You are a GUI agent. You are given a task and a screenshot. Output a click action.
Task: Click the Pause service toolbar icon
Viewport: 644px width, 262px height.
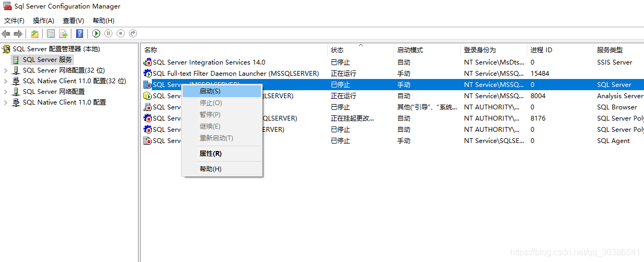pyautogui.click(x=108, y=34)
